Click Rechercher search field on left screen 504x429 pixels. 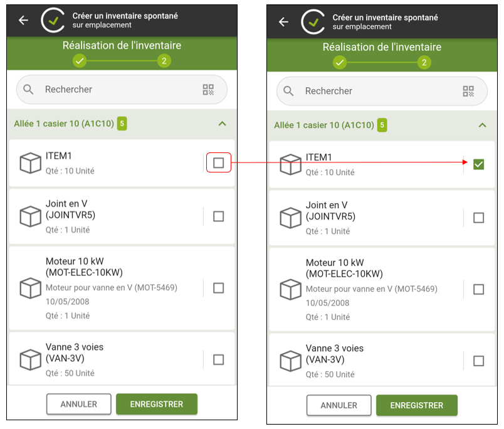[122, 90]
